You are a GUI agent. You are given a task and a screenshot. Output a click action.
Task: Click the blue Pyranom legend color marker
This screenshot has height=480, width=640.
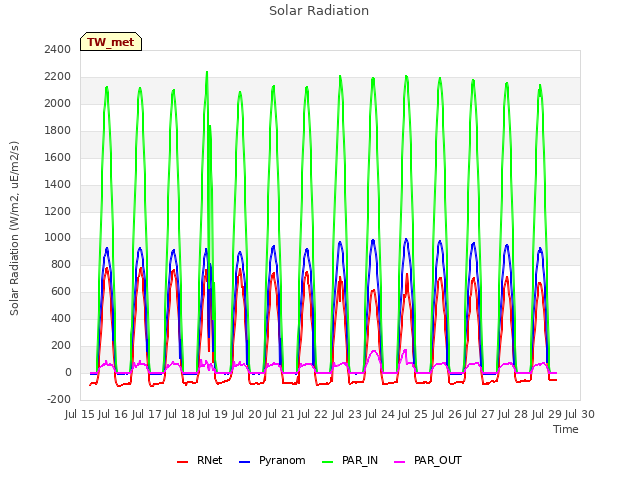pyautogui.click(x=244, y=462)
